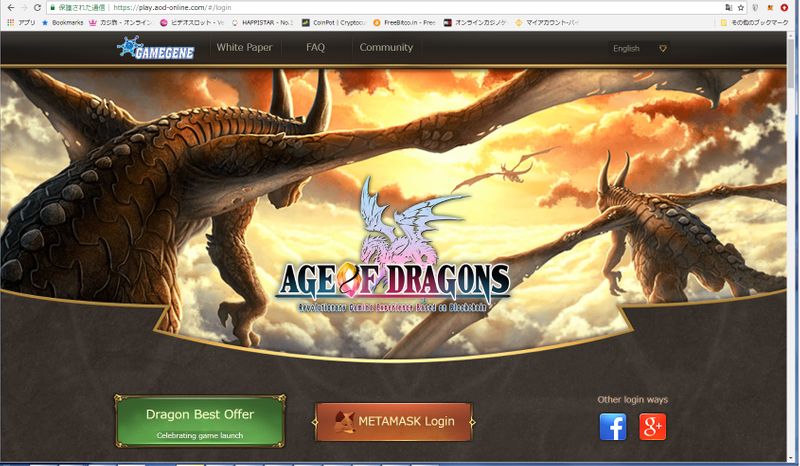Open the browser back arrow
The height and width of the screenshot is (466, 800).
click(x=8, y=7)
